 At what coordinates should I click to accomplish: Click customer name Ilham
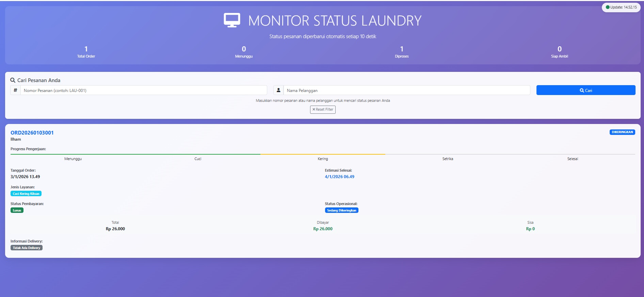point(16,139)
